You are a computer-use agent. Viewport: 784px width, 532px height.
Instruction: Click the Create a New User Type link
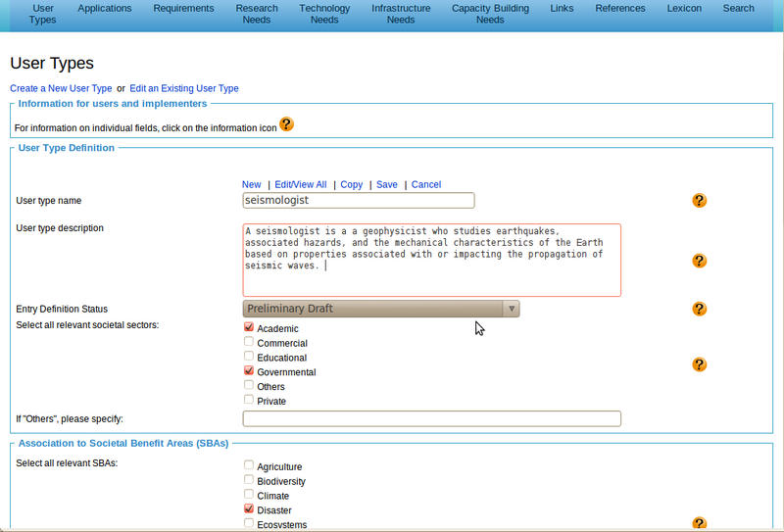pos(61,88)
